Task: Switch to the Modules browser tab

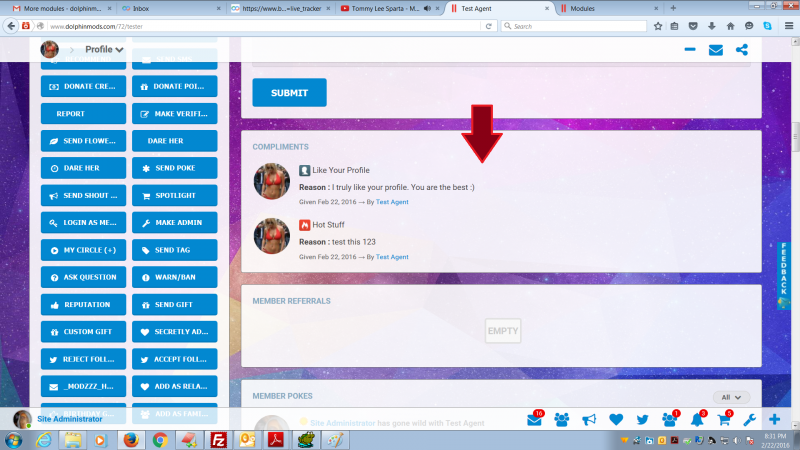Action: (x=610, y=8)
